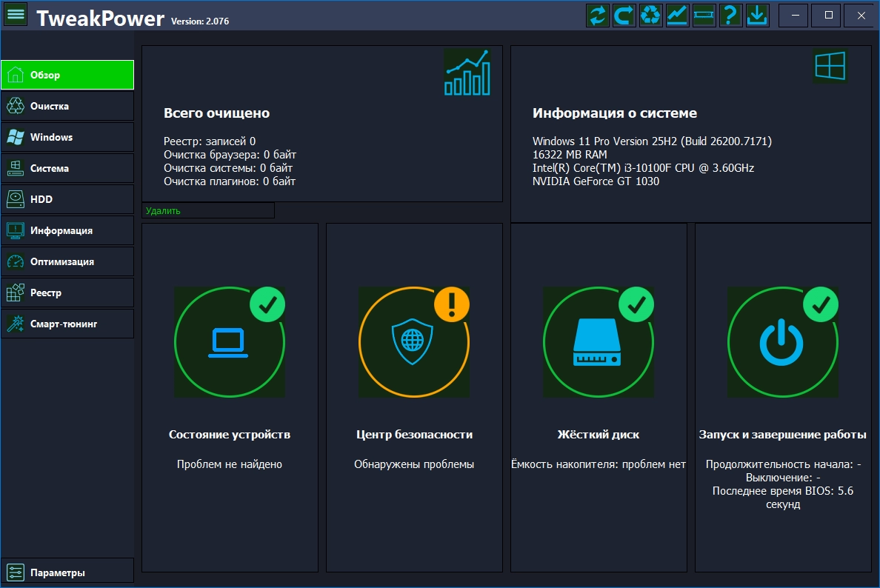The width and height of the screenshot is (880, 588).
Task: Click the '16322 MB RAM' line
Action: click(x=570, y=154)
